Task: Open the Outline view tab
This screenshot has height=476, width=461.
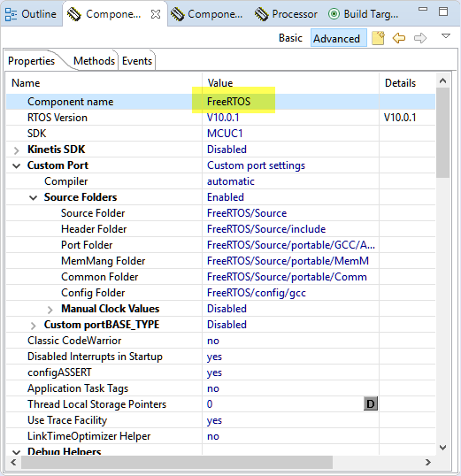Action: pyautogui.click(x=30, y=14)
